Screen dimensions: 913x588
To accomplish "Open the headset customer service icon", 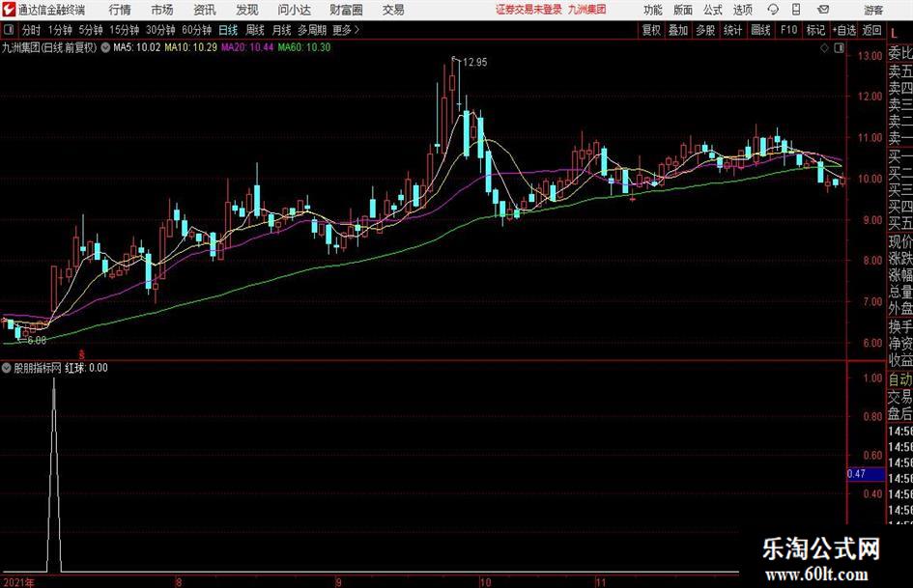I will [773, 10].
